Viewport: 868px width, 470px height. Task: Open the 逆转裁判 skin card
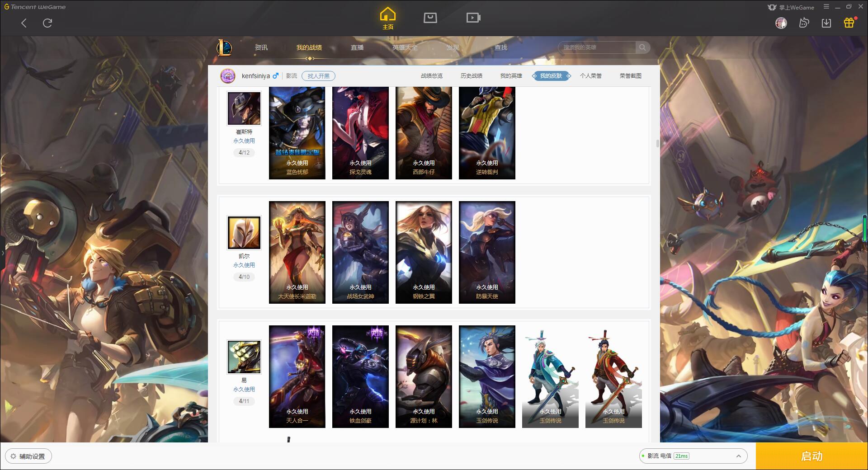(x=487, y=133)
